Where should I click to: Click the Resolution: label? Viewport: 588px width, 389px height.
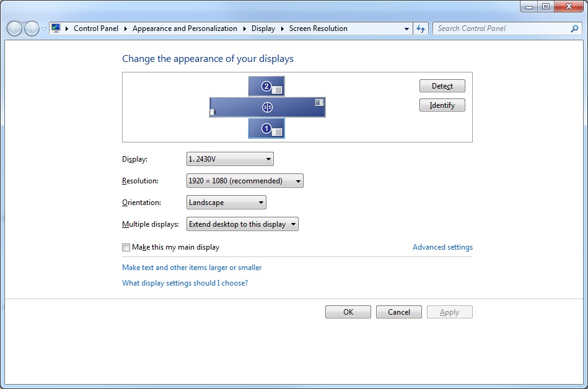coord(140,181)
